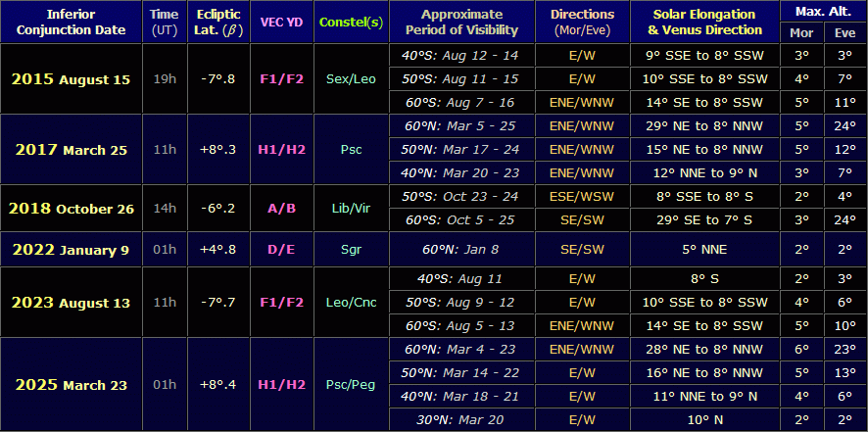This screenshot has width=868, height=432.
Task: Select the Sgr constellation cell
Action: click(351, 250)
